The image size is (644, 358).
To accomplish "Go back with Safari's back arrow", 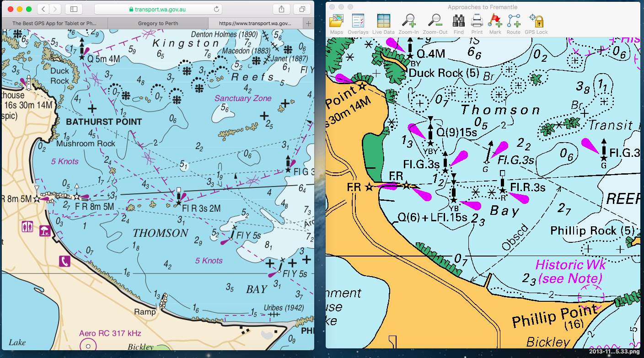I will pyautogui.click(x=43, y=9).
